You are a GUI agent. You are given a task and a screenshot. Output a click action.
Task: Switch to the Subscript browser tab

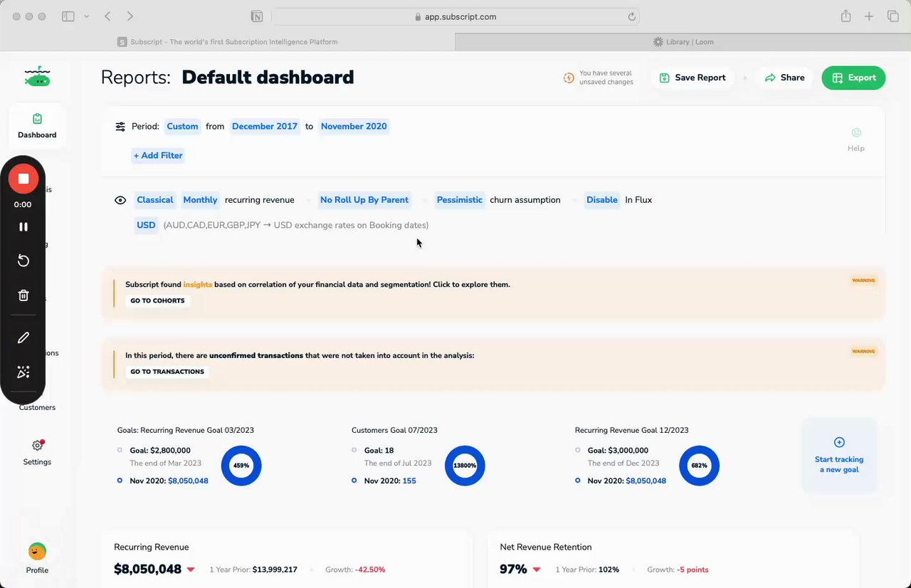click(x=228, y=42)
